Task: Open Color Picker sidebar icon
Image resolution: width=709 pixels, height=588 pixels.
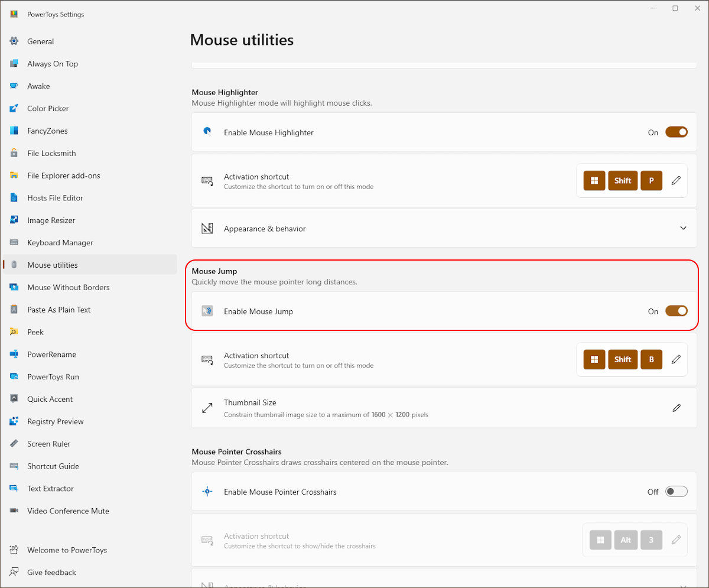Action: (x=14, y=109)
